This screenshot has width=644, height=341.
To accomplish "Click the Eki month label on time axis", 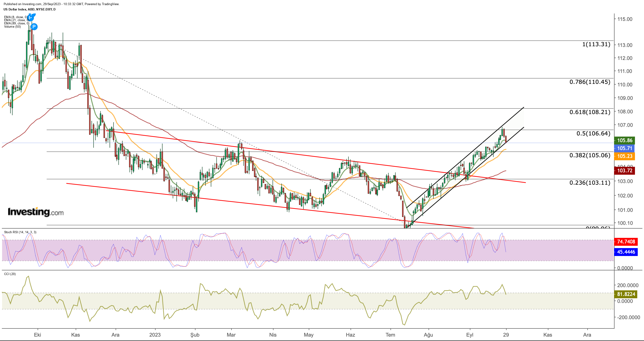I will click(x=38, y=335).
